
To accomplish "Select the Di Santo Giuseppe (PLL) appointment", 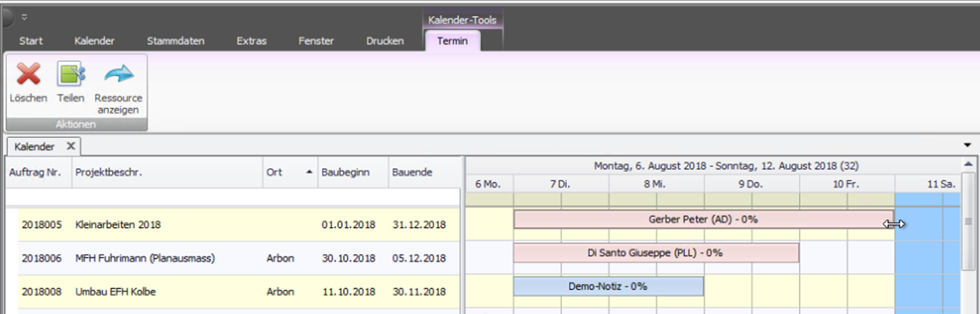I will click(x=656, y=253).
